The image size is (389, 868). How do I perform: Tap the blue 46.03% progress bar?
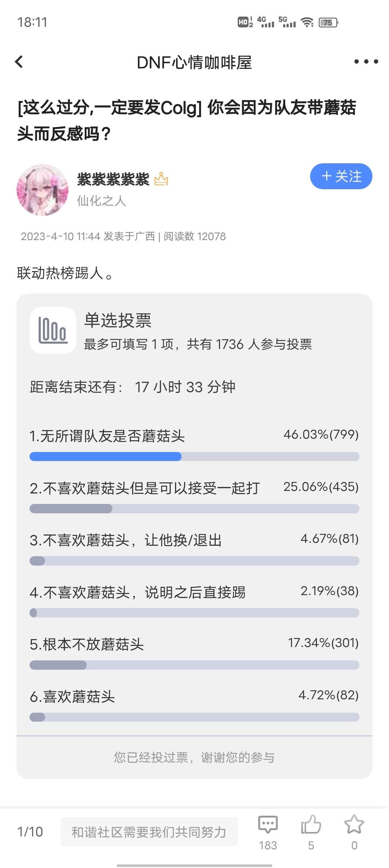106,457
